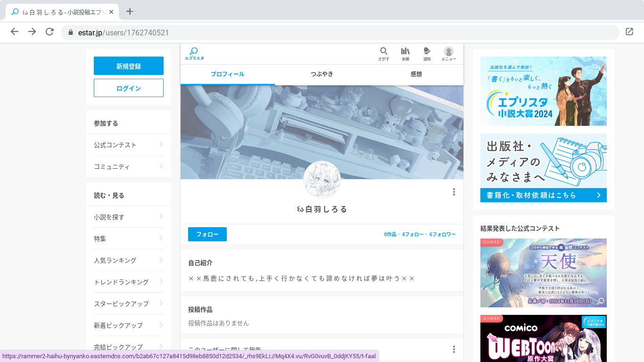The image size is (644, 362).
Task: Open the さがす search icon
Action: pyautogui.click(x=383, y=52)
